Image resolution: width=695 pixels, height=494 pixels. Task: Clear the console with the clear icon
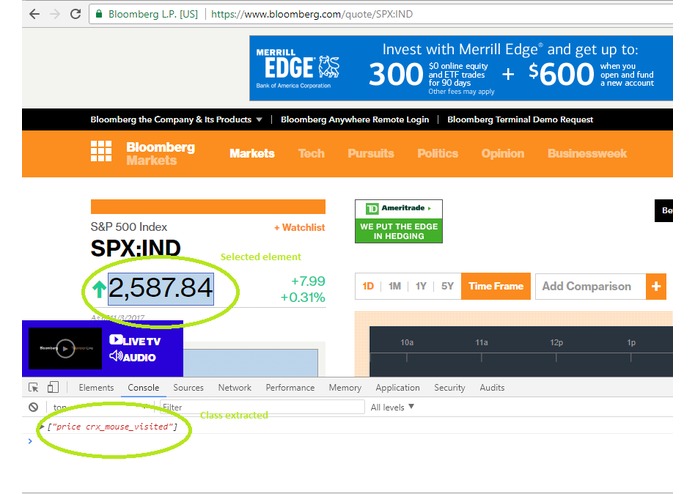33,407
